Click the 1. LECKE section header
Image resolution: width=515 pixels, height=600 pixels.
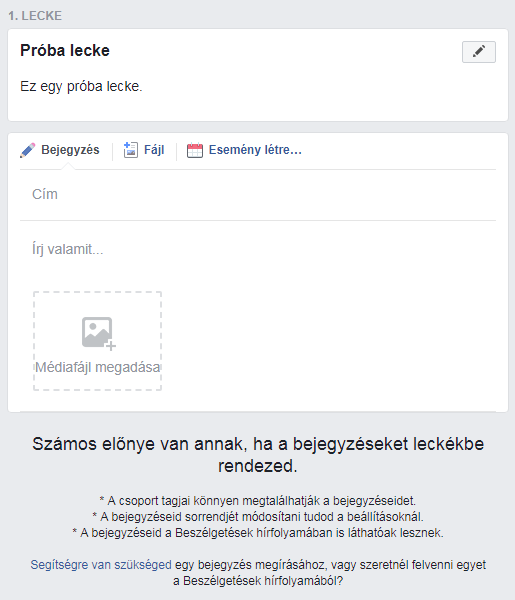pyautogui.click(x=35, y=16)
